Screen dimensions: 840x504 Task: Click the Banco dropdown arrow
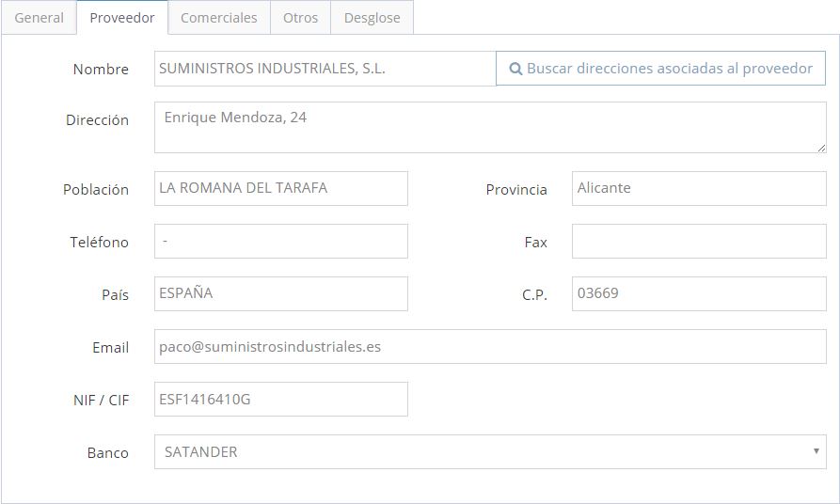point(816,451)
